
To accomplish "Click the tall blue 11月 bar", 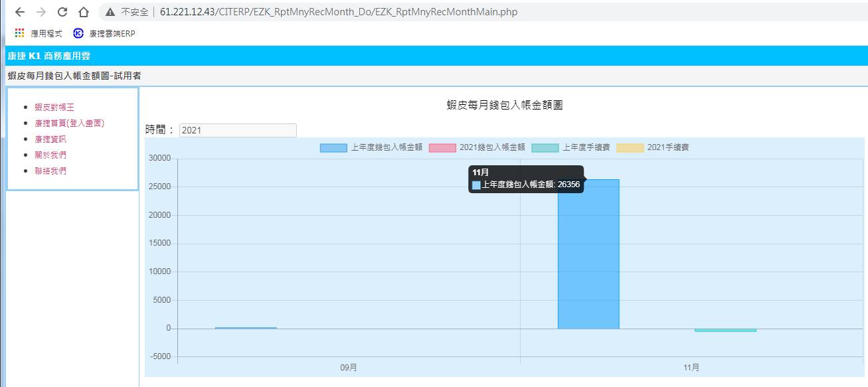I will [588, 254].
